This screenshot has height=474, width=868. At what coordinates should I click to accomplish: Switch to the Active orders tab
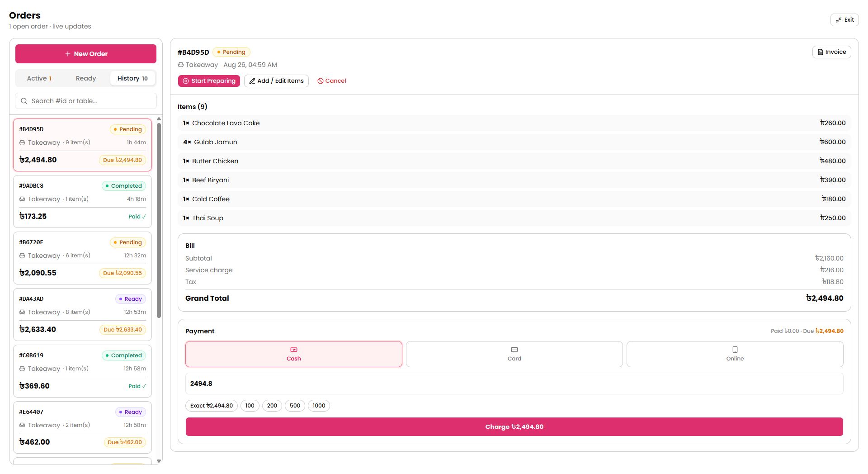coord(39,78)
